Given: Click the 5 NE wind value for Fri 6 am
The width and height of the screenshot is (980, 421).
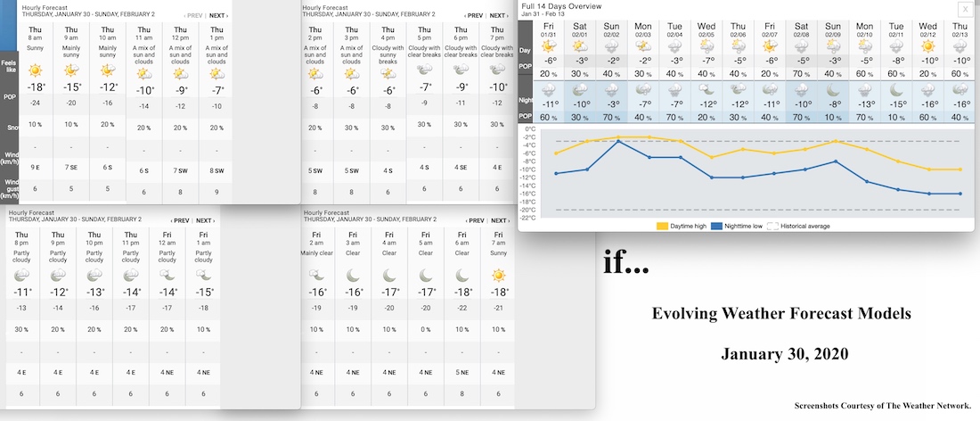Looking at the screenshot, I should click(x=462, y=373).
